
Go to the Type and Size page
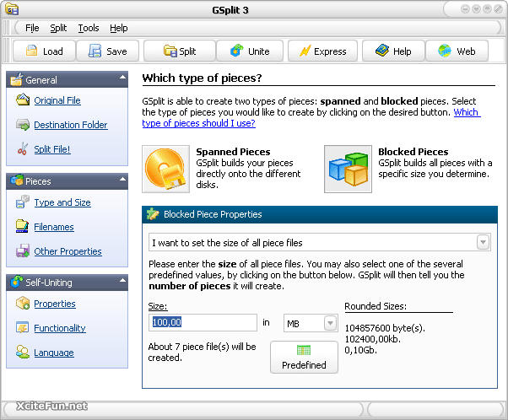(x=62, y=202)
